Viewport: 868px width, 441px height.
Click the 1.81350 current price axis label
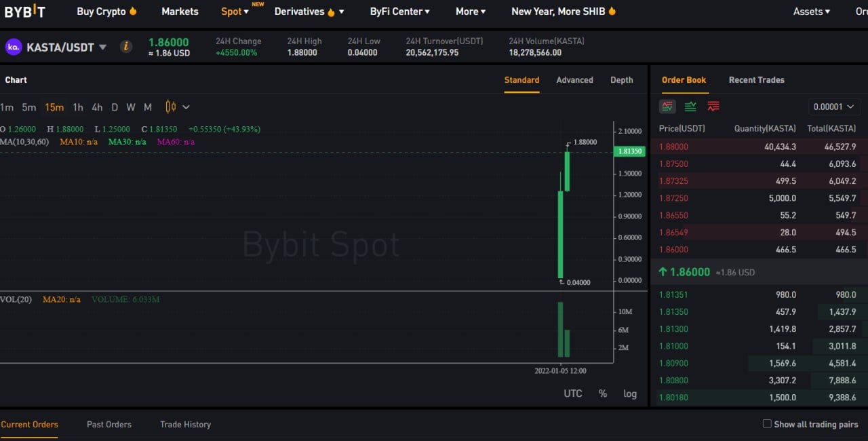[629, 151]
